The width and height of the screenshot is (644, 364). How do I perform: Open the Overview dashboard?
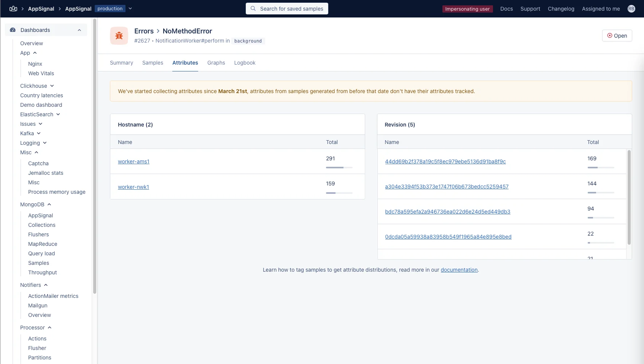pyautogui.click(x=32, y=43)
